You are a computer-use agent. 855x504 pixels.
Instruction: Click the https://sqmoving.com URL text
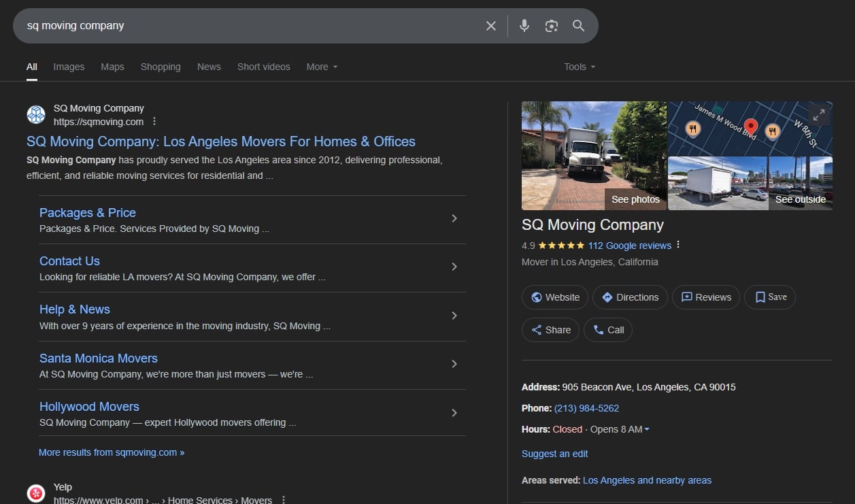pyautogui.click(x=99, y=122)
